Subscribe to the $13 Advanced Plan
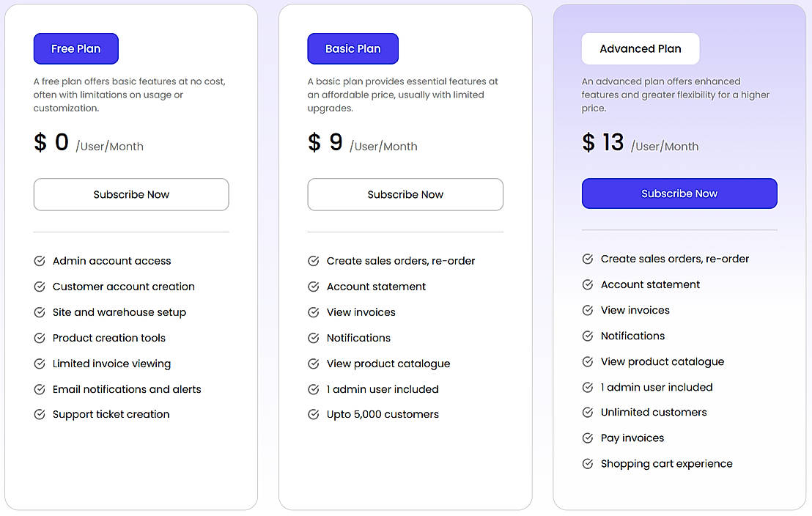812x516 pixels. pos(679,193)
